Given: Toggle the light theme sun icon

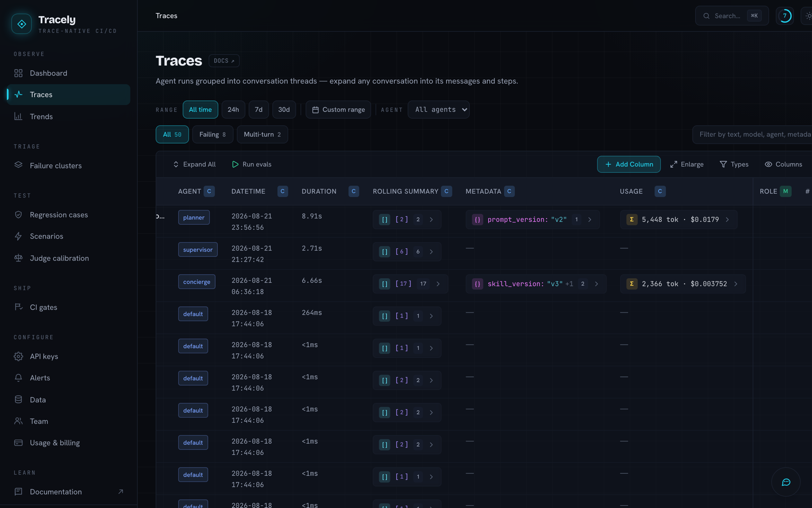Looking at the screenshot, I should point(808,16).
